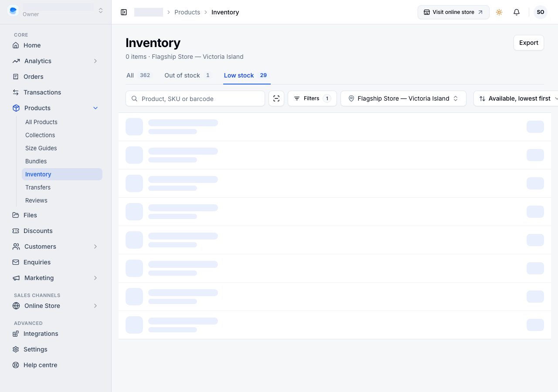Open Transfers in sidebar
Screen dimensions: 558x392
point(62,187)
